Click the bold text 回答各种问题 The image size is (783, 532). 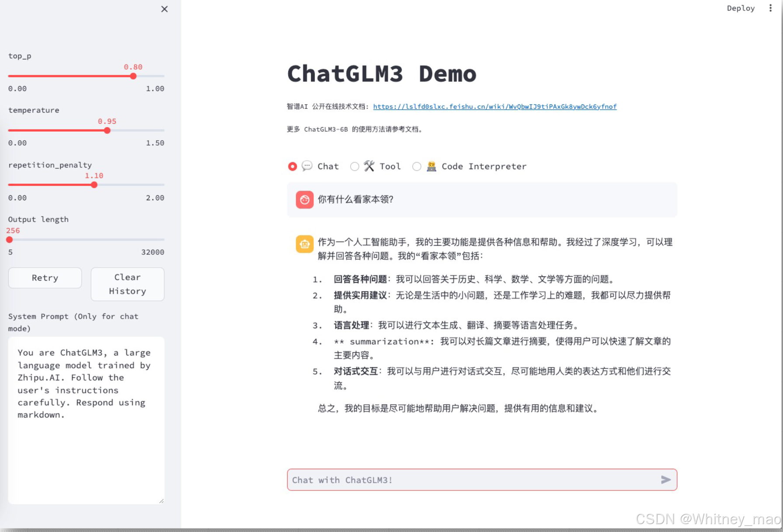tap(360, 279)
